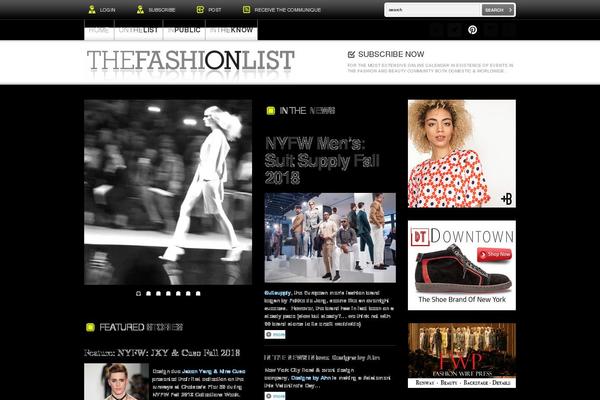Open the Pinterest social icon
The height and width of the screenshot is (400, 600).
pos(473,30)
